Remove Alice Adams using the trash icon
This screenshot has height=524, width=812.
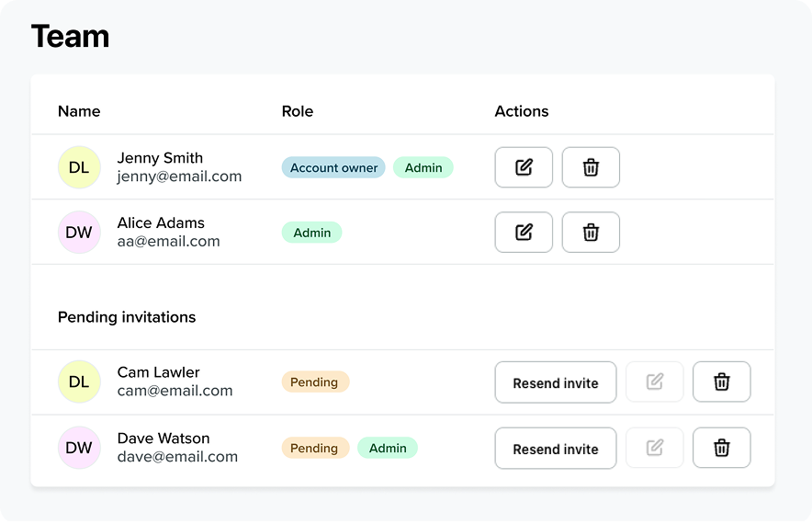click(591, 233)
